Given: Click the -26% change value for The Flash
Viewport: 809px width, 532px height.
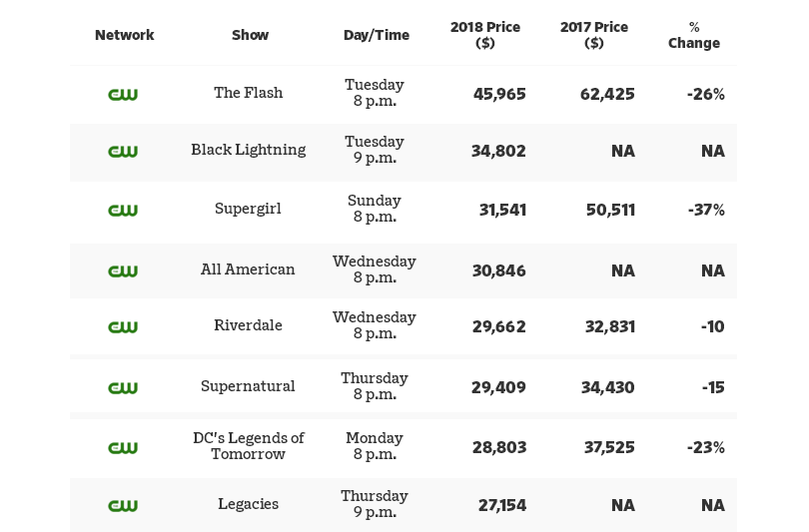Looking at the screenshot, I should pos(705,94).
